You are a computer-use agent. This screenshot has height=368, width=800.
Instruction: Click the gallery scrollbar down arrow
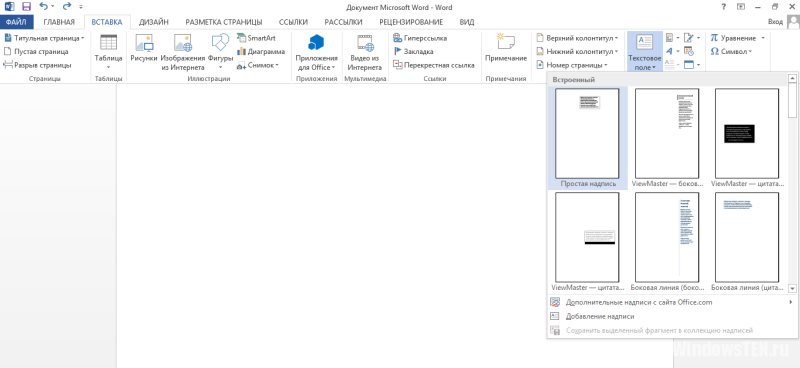point(792,289)
